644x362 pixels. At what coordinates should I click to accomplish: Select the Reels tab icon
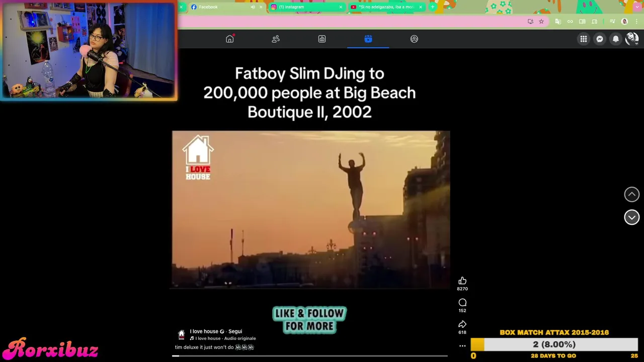tap(368, 39)
